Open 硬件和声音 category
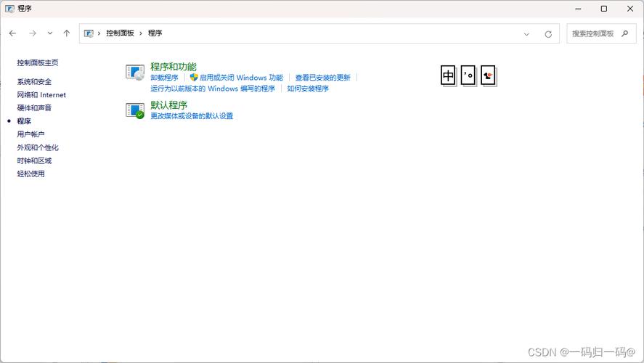 coord(34,108)
